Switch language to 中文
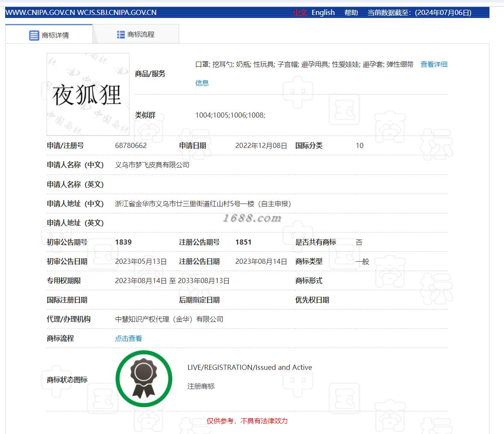 point(300,12)
